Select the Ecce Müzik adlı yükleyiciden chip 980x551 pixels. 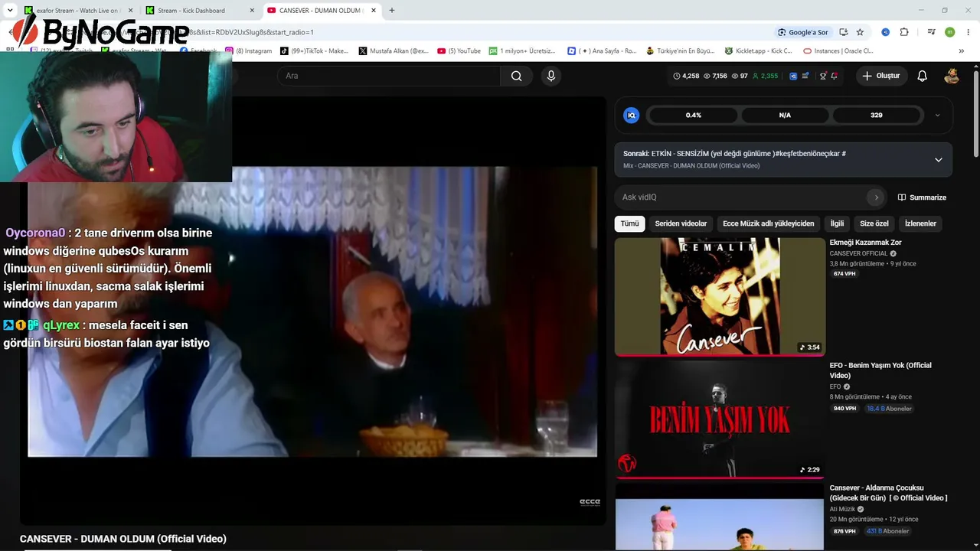click(x=769, y=223)
